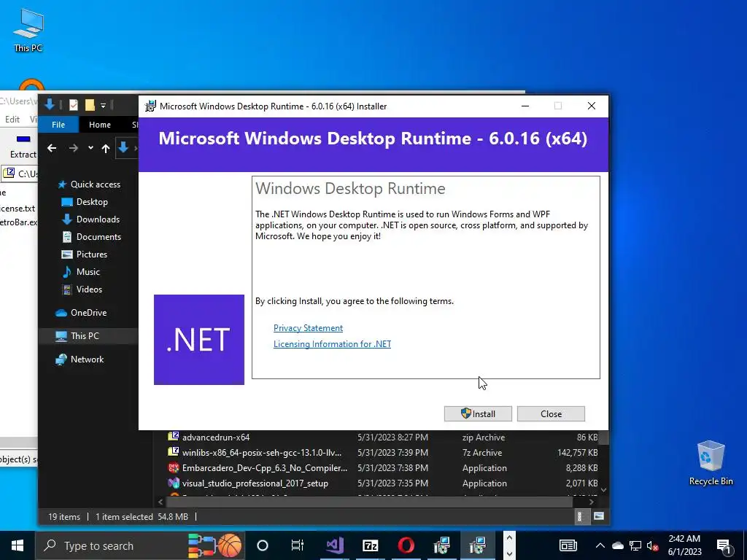Select Videos in navigation pane
Screen dimensions: 747x560
pos(89,289)
